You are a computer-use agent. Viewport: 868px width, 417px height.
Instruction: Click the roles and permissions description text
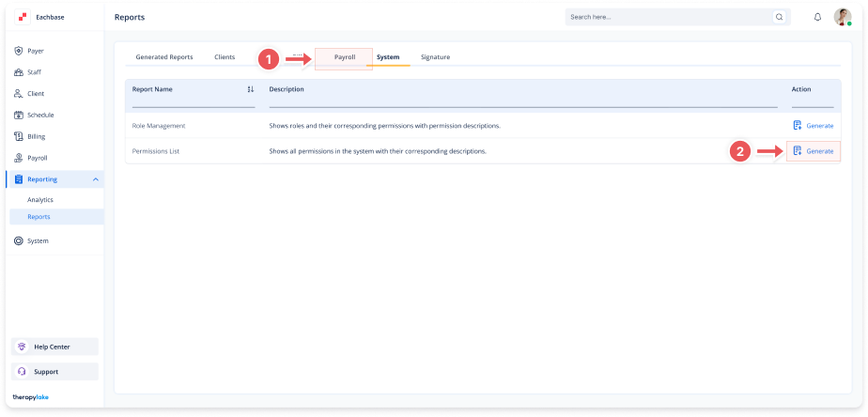coord(385,126)
